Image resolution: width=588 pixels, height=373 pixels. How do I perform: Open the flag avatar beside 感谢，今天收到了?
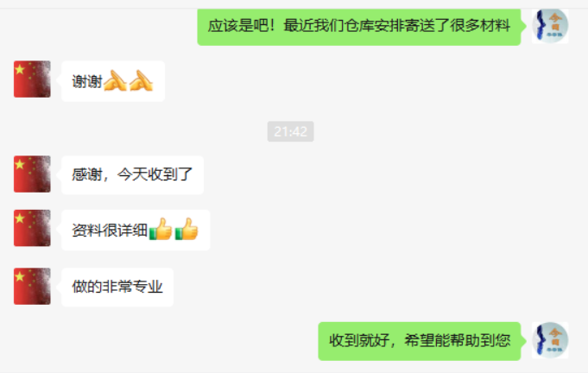(32, 174)
